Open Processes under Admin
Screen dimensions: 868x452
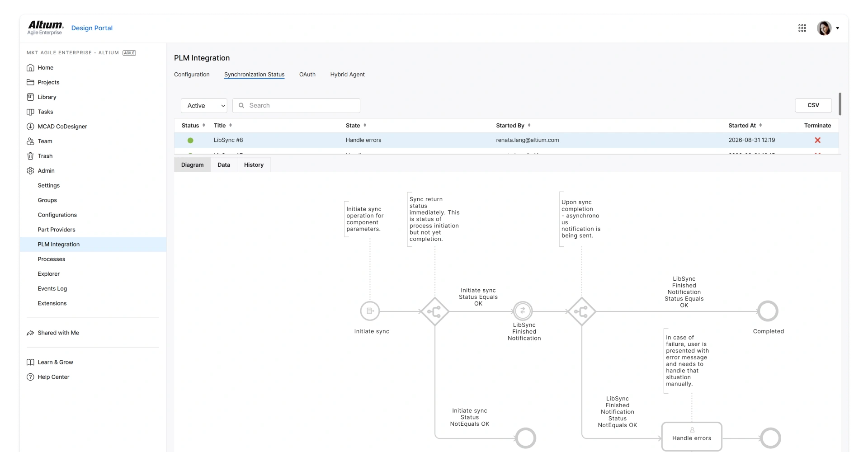52,259
